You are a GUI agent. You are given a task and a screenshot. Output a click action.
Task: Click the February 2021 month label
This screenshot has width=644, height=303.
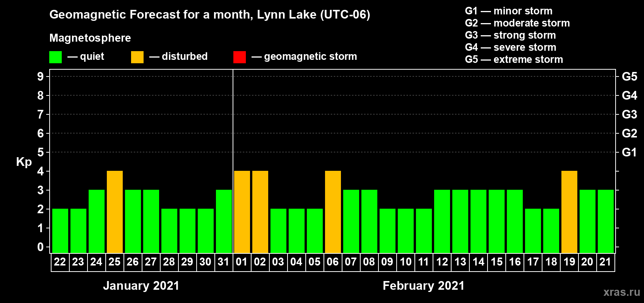pos(424,286)
